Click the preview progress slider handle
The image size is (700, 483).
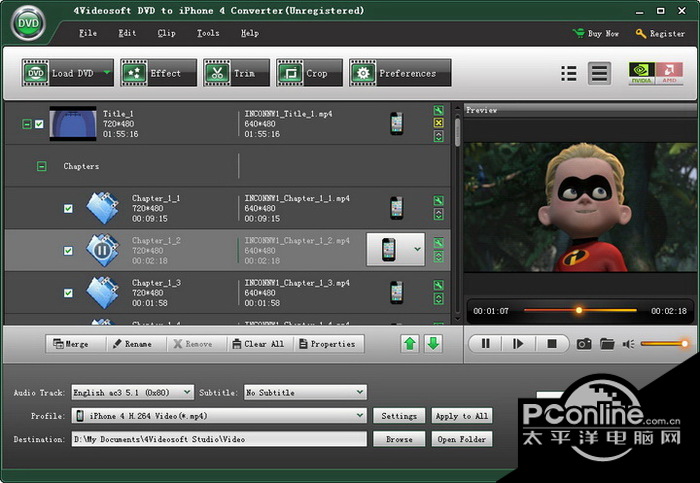[x=579, y=310]
